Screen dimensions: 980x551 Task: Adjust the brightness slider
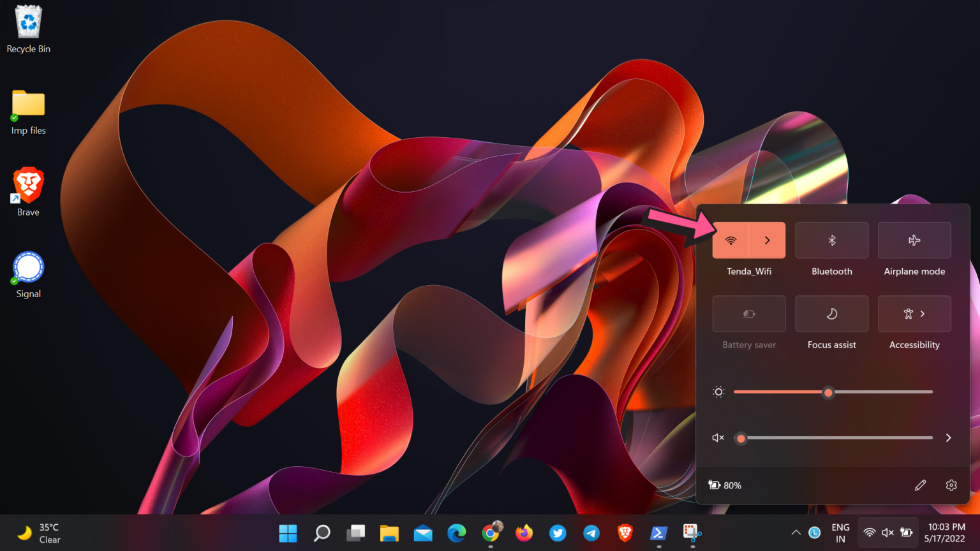pyautogui.click(x=828, y=392)
